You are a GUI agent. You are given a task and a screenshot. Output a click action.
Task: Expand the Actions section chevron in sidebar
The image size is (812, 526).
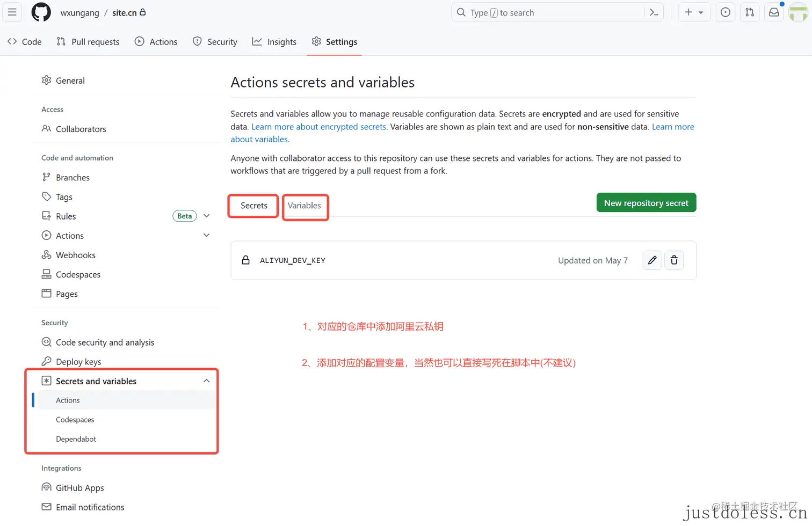pyautogui.click(x=206, y=235)
